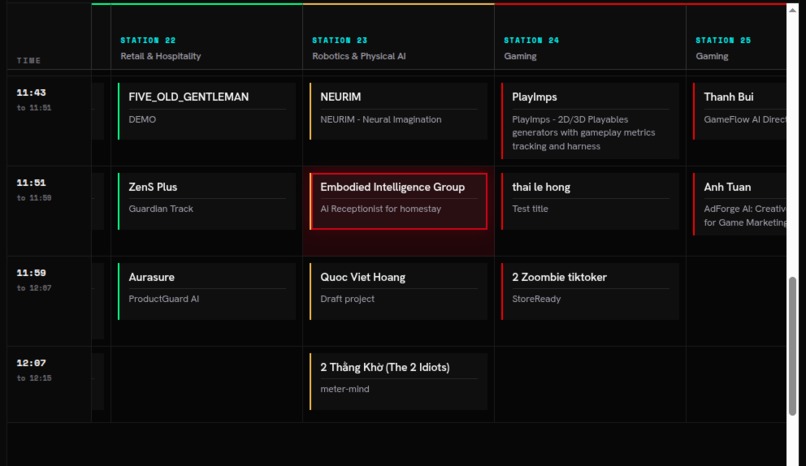806x466 pixels.
Task: Click the 11:51 time slot
Action: pyautogui.click(x=31, y=182)
